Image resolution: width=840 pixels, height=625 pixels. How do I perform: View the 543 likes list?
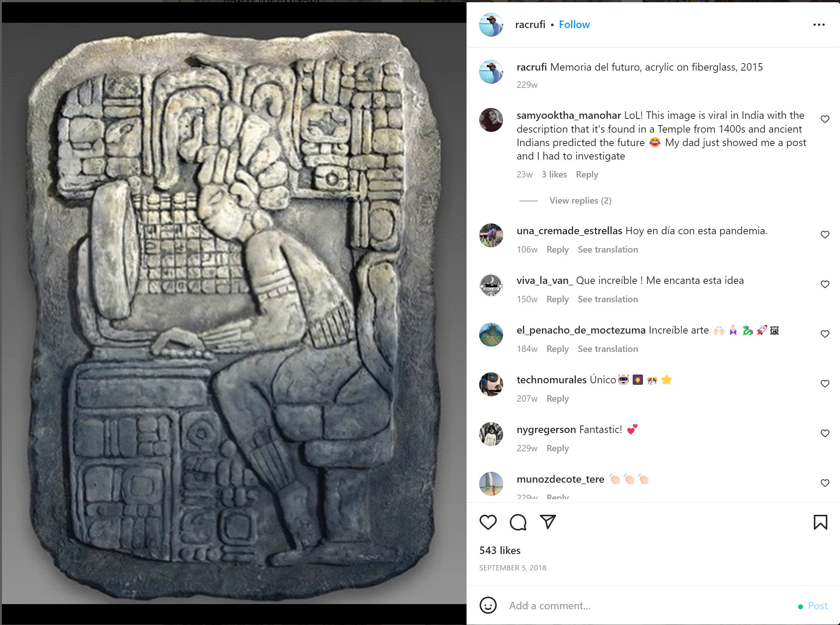click(x=500, y=550)
